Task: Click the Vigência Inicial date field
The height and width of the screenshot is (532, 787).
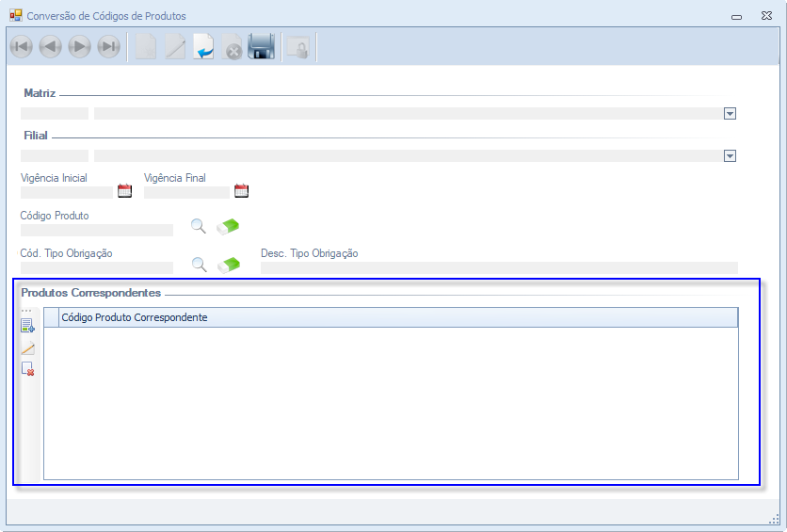Action: (67, 192)
